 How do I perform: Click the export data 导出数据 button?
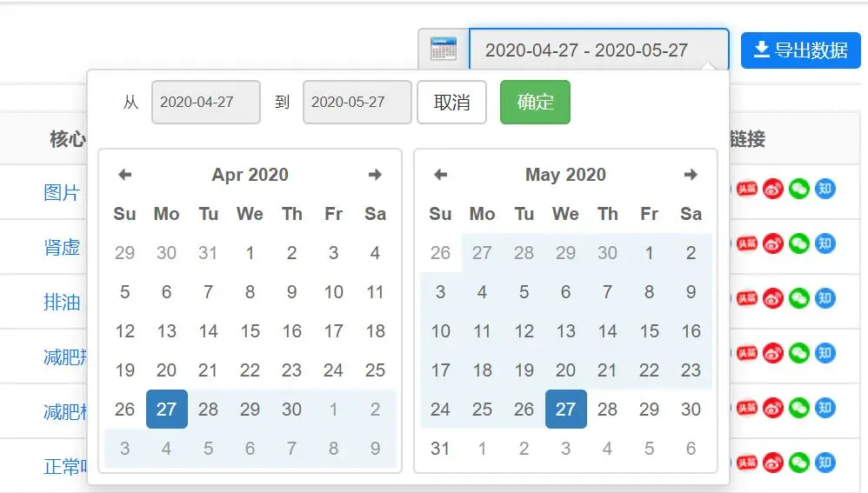point(800,50)
